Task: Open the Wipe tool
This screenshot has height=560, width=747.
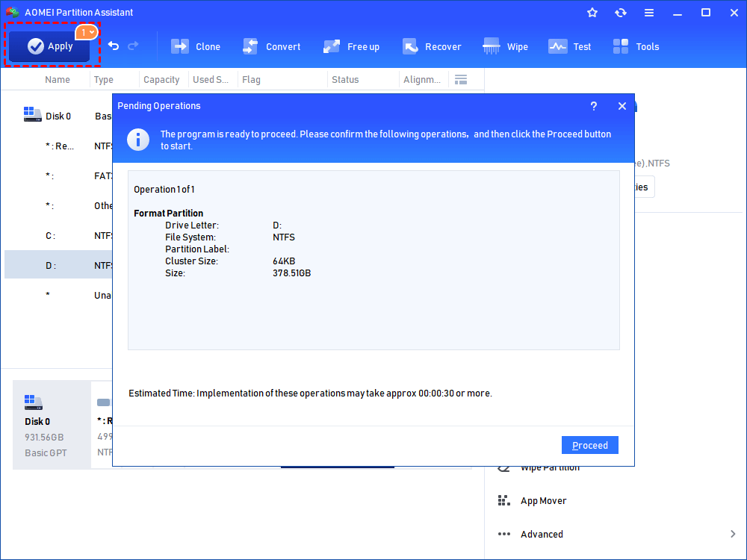Action: 505,46
